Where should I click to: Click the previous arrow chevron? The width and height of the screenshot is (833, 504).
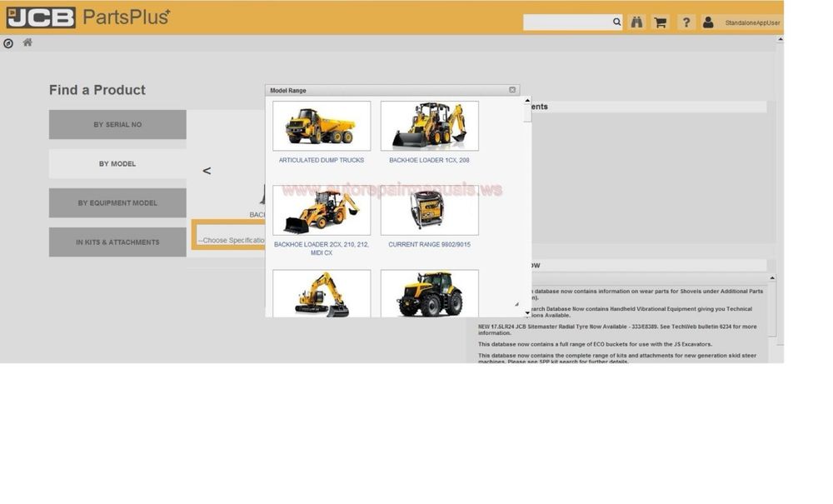[x=207, y=171]
